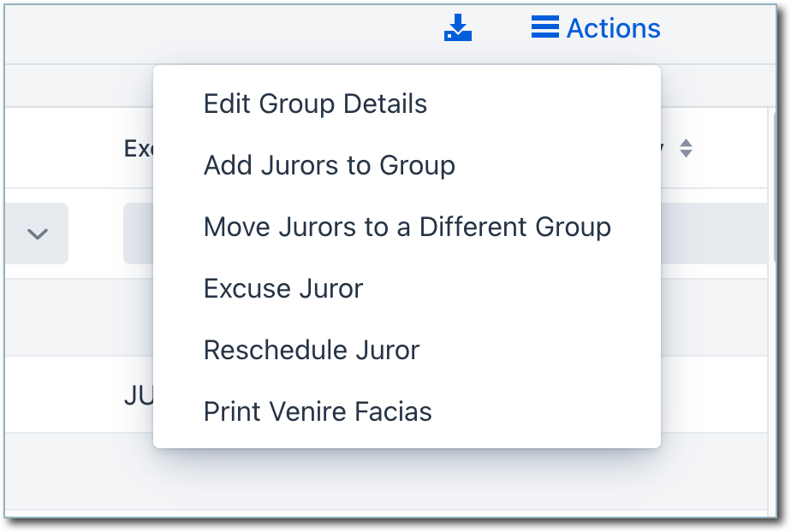Image resolution: width=791 pixels, height=532 pixels.
Task: Click the sort arrows icon in column header
Action: [x=685, y=148]
